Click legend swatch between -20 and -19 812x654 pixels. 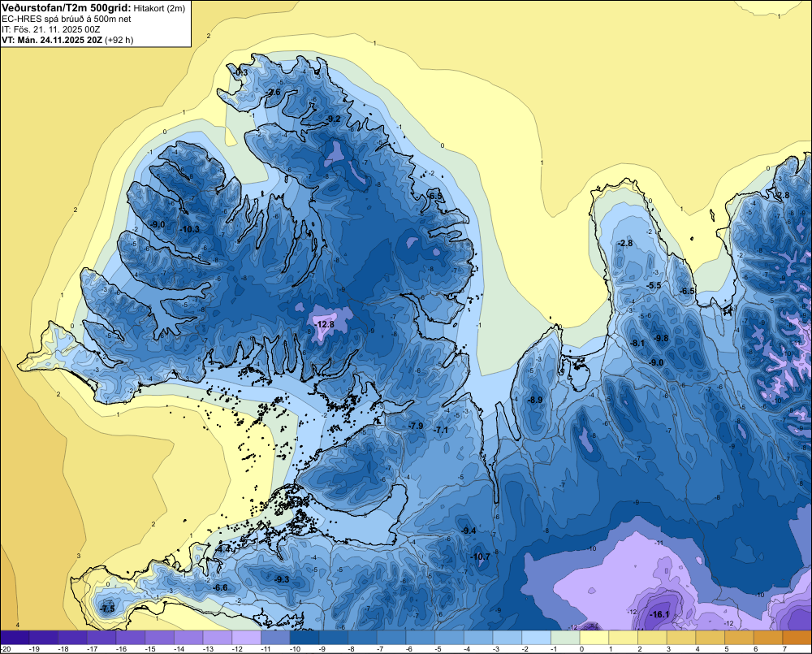click(x=15, y=638)
